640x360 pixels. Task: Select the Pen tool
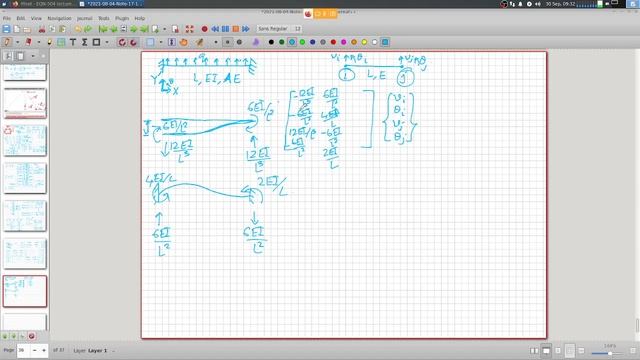tap(7, 42)
